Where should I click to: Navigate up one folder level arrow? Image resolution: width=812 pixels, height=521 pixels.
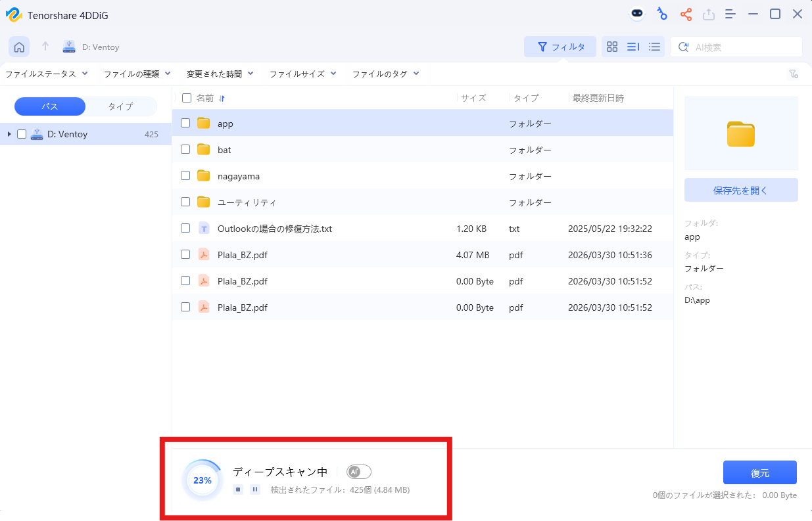coord(45,47)
